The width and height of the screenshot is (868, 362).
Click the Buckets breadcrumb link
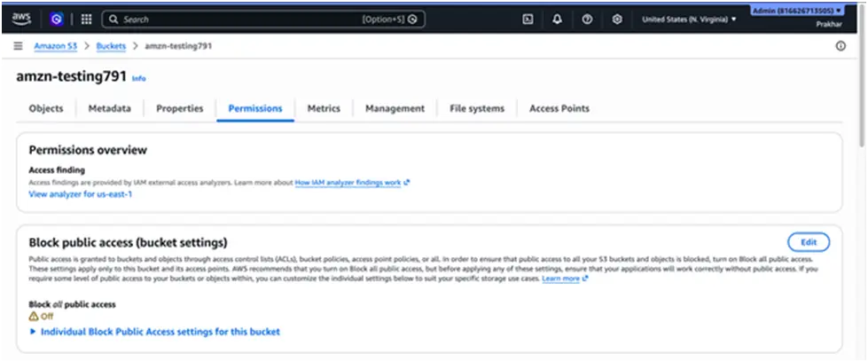point(111,46)
